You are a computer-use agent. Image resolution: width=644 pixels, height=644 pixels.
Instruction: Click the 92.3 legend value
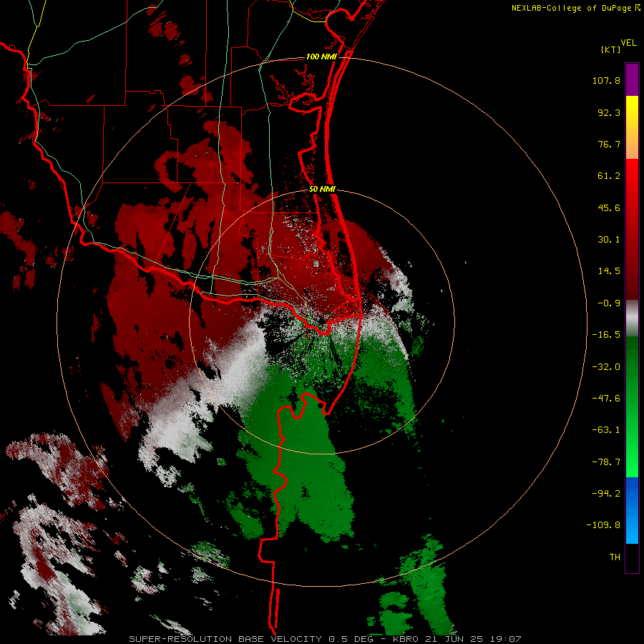click(x=609, y=112)
